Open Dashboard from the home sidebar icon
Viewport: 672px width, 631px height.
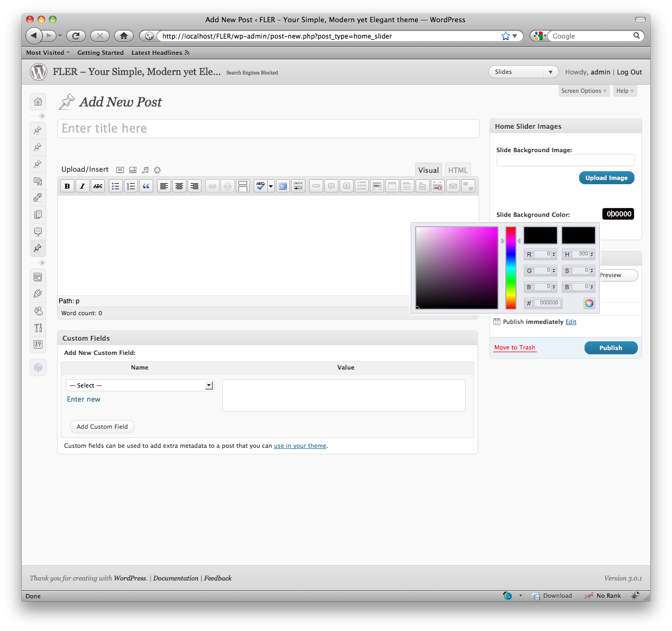point(38,102)
